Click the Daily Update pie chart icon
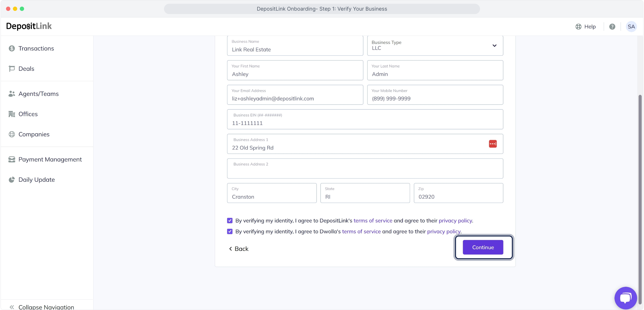The height and width of the screenshot is (310, 644). point(12,180)
